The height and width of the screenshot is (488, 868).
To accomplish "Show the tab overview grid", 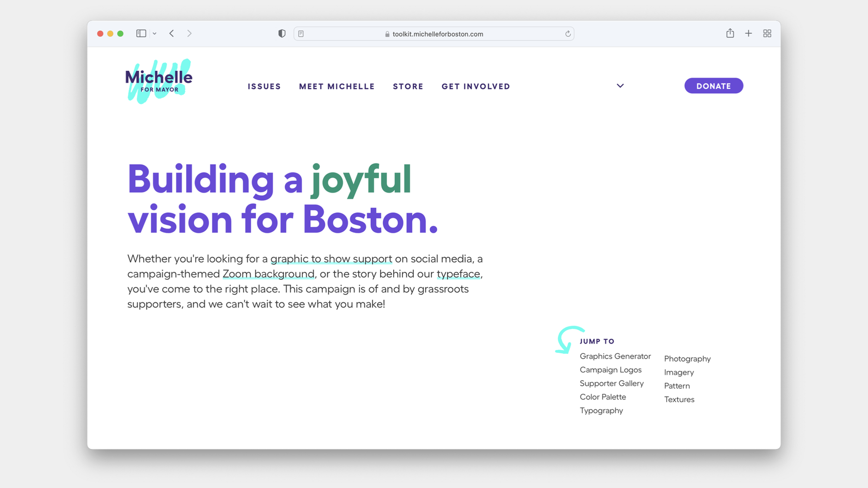I will 767,34.
